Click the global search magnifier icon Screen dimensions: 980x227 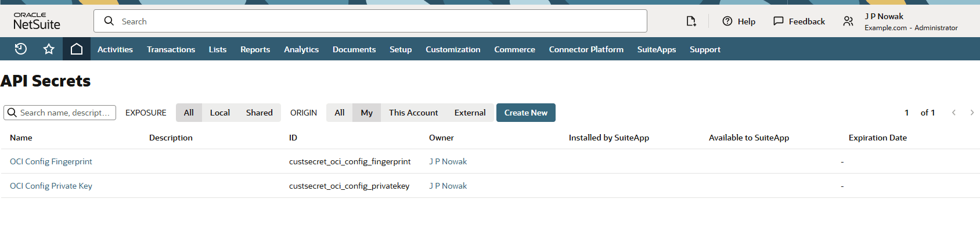tap(109, 21)
